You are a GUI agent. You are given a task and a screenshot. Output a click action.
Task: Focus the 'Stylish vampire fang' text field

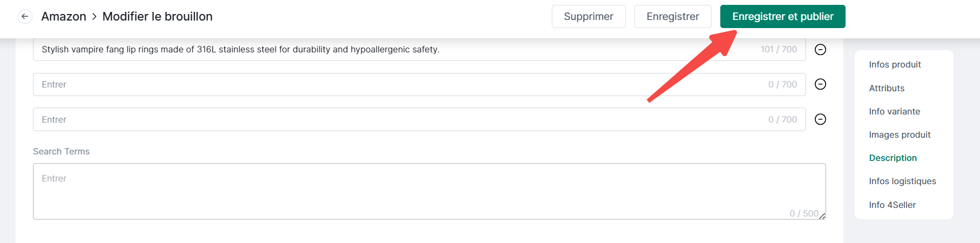click(x=378, y=50)
